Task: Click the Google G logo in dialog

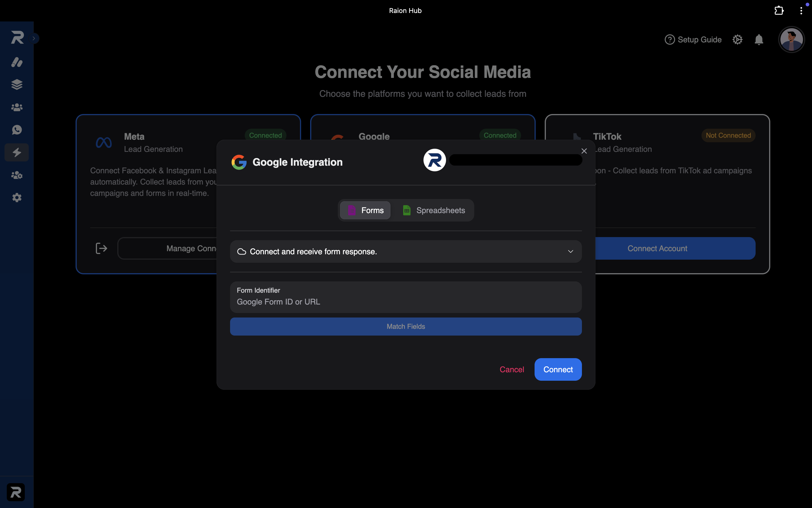Action: [x=239, y=162]
